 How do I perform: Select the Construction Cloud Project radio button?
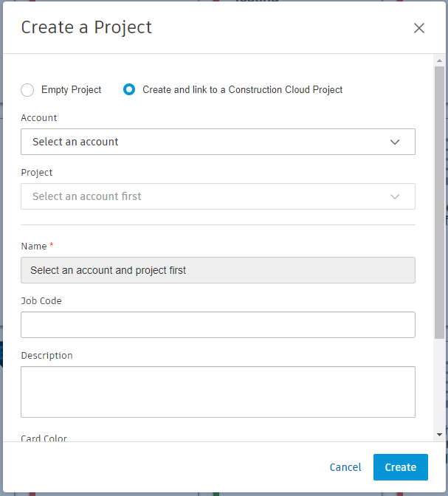[129, 90]
